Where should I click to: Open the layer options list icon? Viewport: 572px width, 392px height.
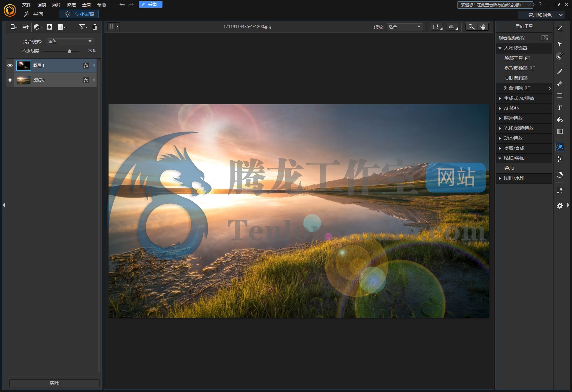point(62,27)
